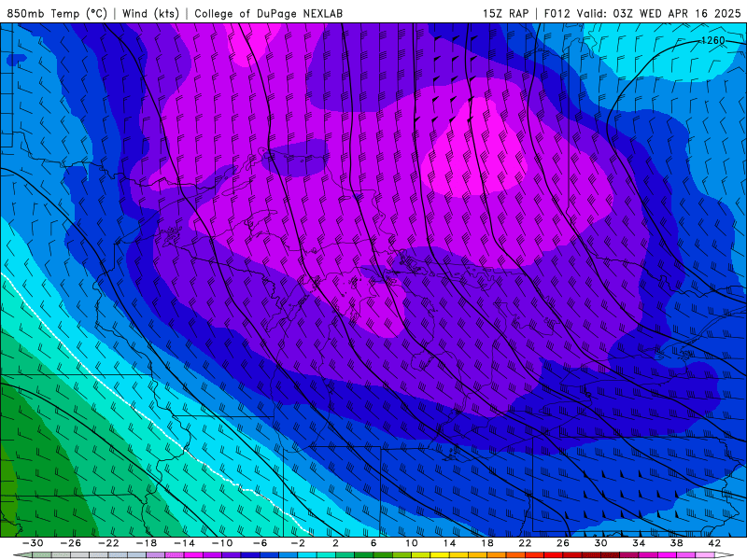The image size is (747, 560).
Task: Click the '10' color scale label
Action: point(412,543)
